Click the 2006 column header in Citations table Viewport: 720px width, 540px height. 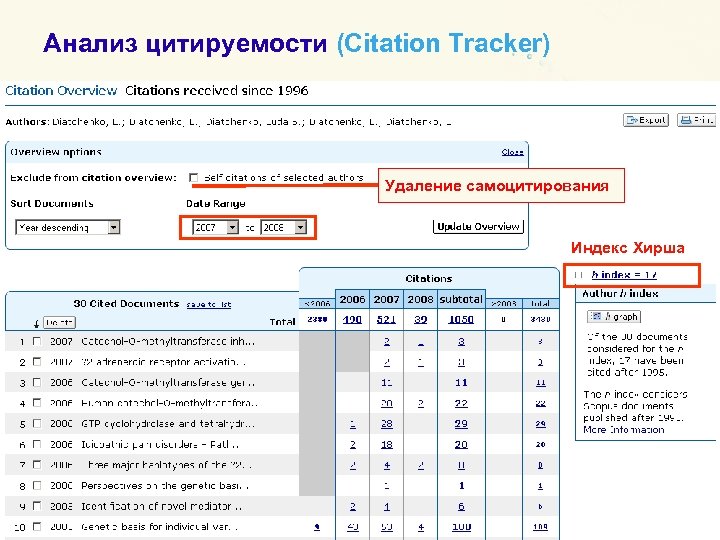pyautogui.click(x=352, y=299)
